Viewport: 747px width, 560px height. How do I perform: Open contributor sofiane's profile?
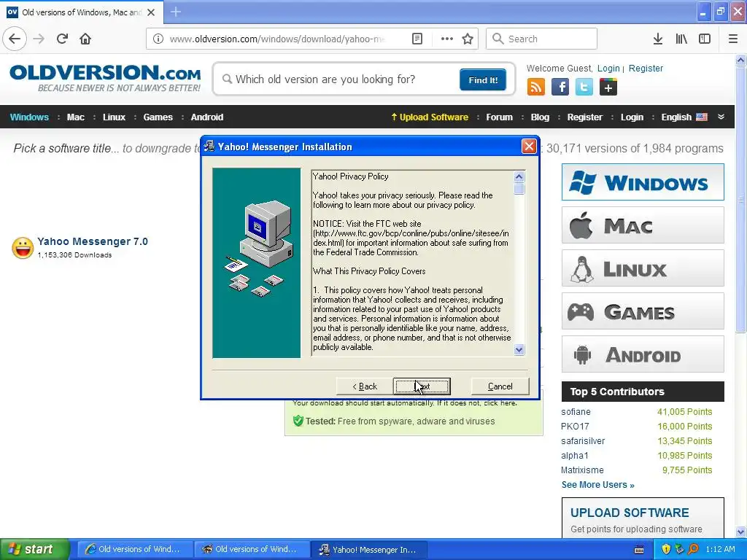pos(576,412)
